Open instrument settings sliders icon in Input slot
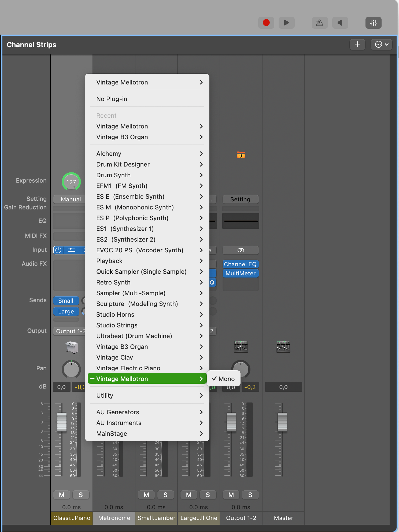 (x=72, y=250)
